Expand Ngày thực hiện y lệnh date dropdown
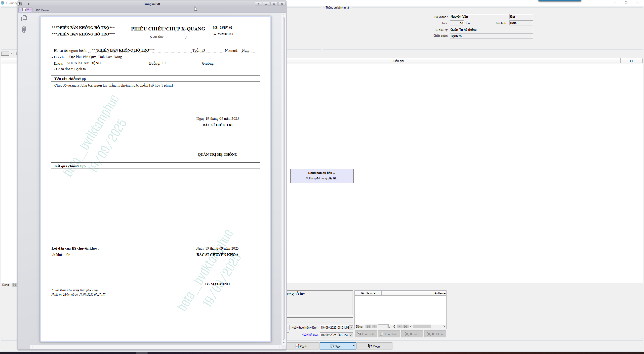Viewport: 644px width, 354px height. [x=351, y=328]
